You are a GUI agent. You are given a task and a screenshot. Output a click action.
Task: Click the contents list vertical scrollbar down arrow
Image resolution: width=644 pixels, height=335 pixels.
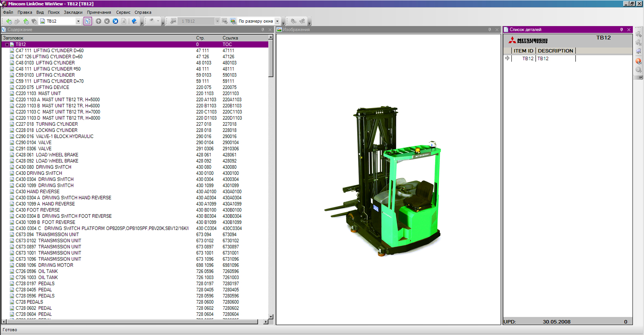271,317
